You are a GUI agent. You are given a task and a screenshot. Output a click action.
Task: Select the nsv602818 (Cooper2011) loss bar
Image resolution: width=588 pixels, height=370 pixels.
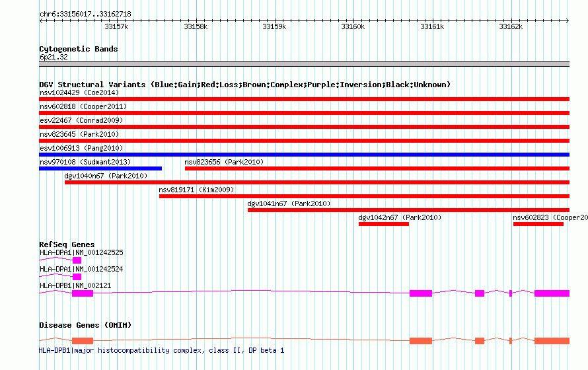pos(304,113)
